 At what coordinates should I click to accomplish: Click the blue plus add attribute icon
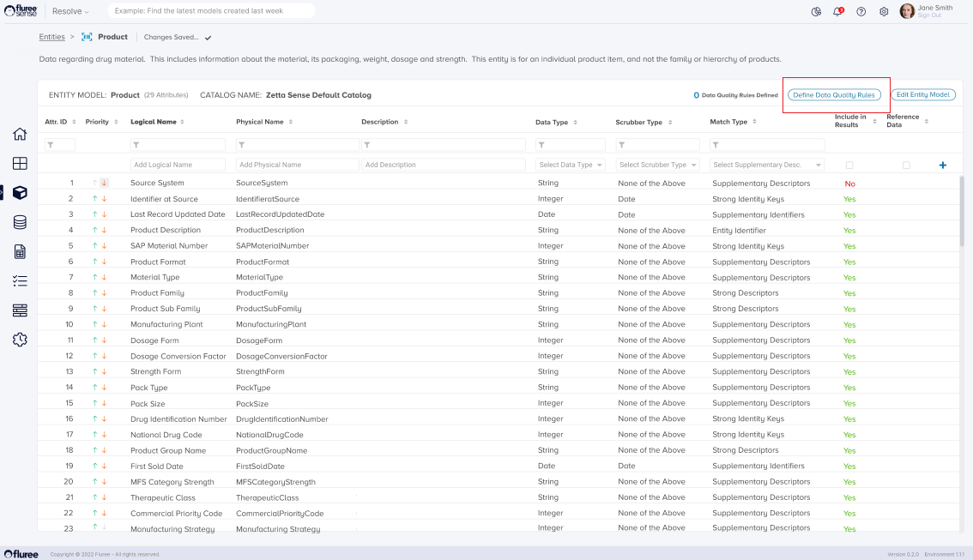943,165
